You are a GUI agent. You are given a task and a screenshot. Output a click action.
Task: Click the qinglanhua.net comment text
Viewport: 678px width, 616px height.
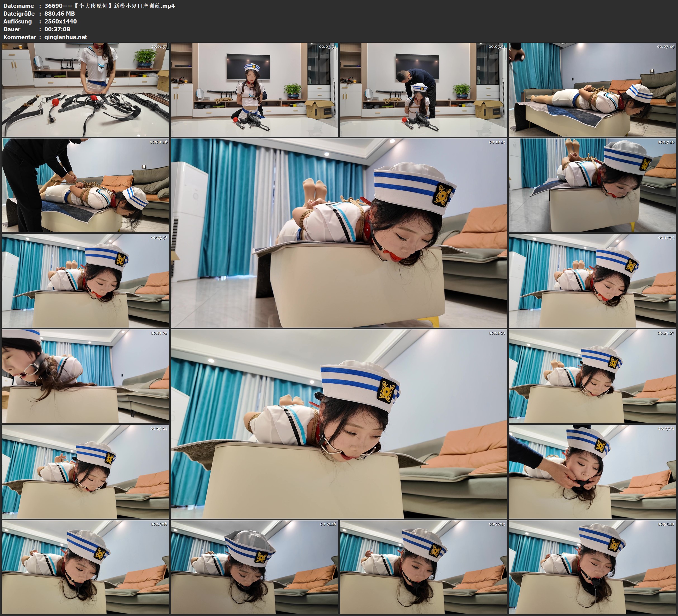66,37
